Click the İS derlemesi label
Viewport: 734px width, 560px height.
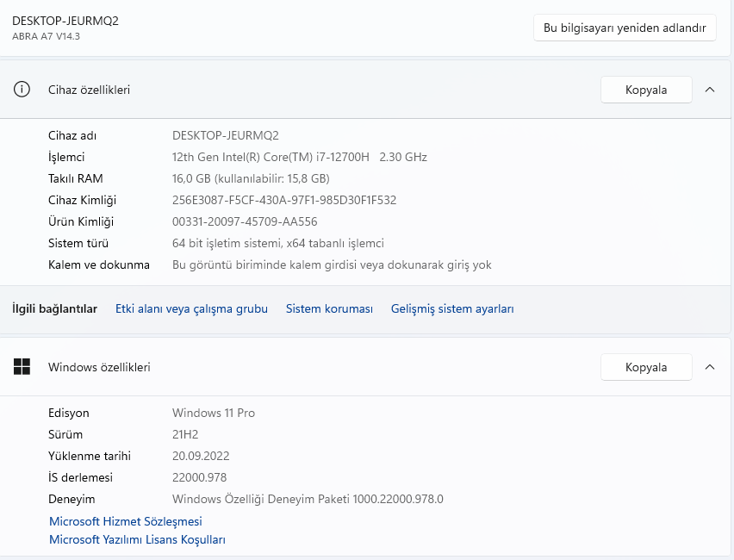pyautogui.click(x=80, y=477)
